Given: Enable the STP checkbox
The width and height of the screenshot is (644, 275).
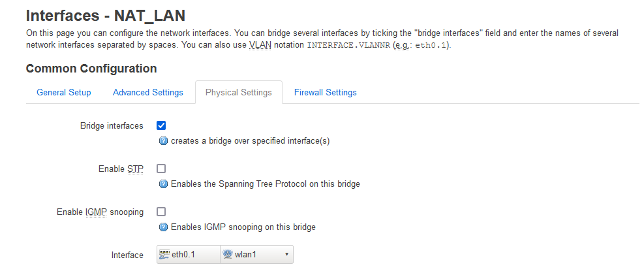Looking at the screenshot, I should click(x=161, y=169).
